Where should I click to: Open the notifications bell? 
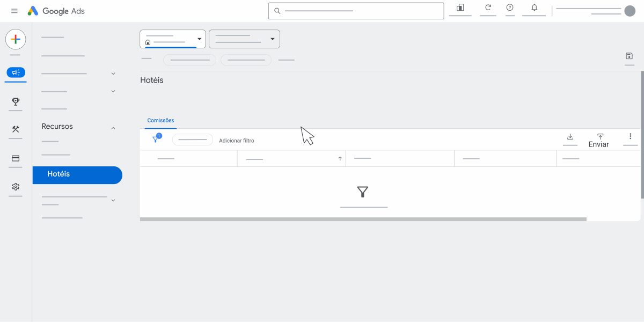pyautogui.click(x=534, y=8)
